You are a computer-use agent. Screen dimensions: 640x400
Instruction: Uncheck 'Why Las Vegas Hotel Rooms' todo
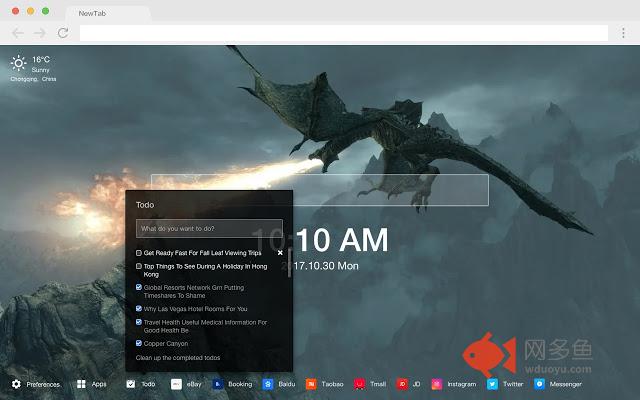point(139,309)
